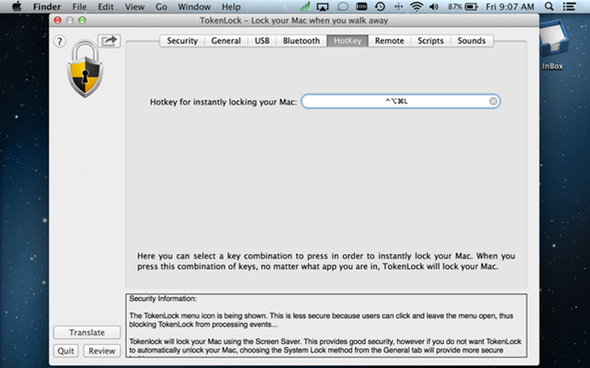The height and width of the screenshot is (368, 590).
Task: Focus the hotkey recorder input field
Action: 401,101
